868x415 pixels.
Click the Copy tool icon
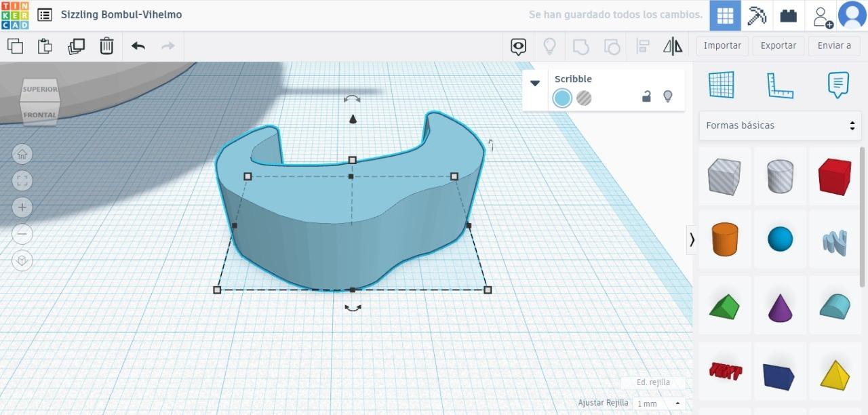[15, 46]
